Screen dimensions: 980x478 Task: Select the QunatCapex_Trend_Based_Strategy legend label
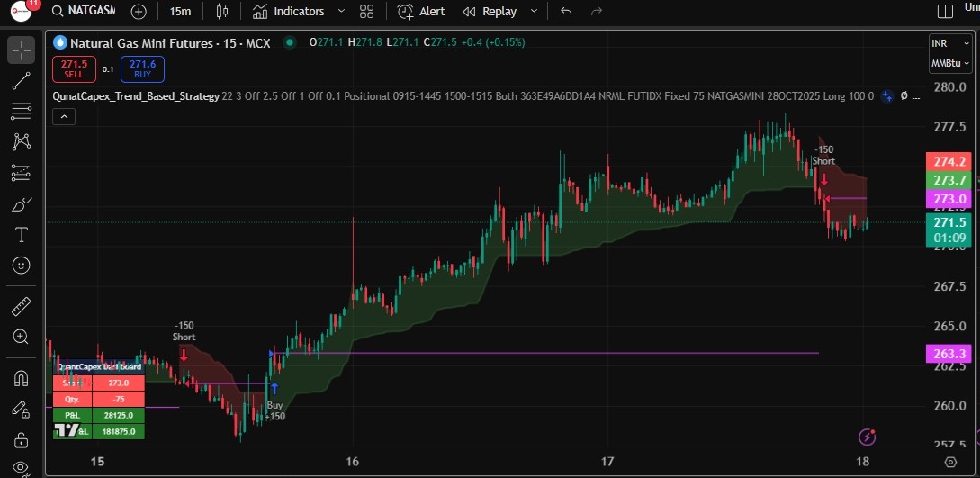pyautogui.click(x=136, y=96)
